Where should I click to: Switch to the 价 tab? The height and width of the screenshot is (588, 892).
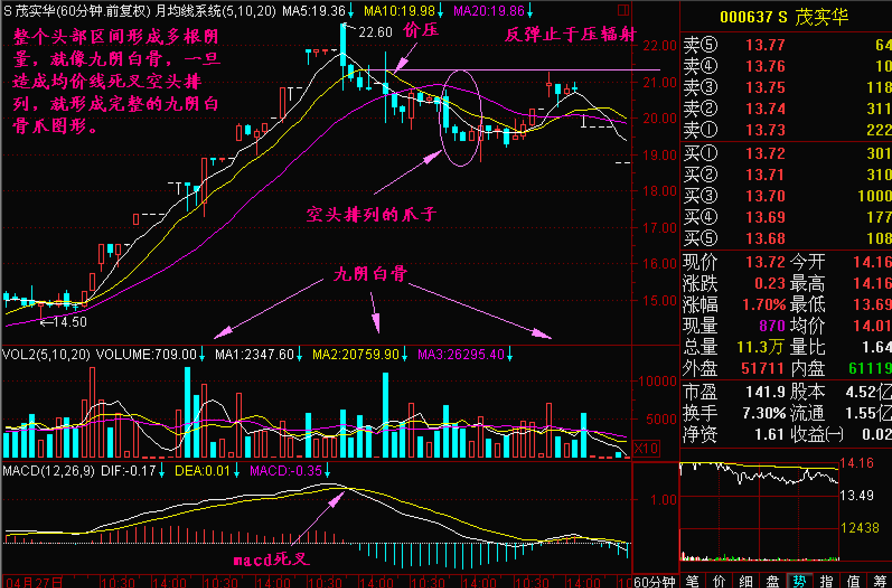pyautogui.click(x=719, y=582)
